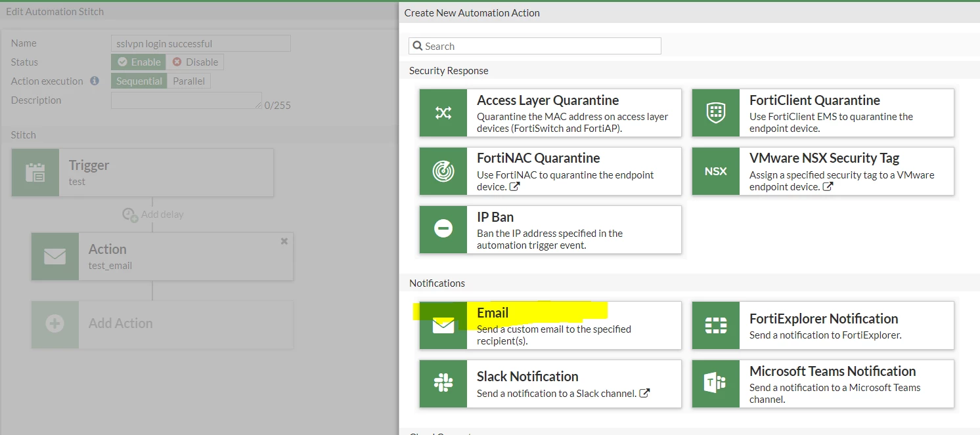Open the FortiNAC Quarantine external link icon
This screenshot has height=435, width=980.
515,187
